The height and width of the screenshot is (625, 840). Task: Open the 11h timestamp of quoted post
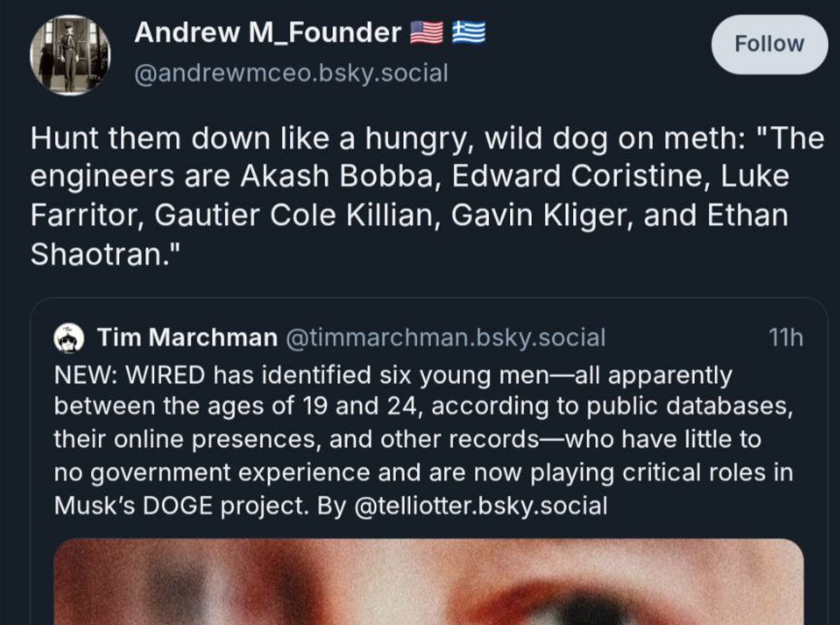tap(785, 338)
